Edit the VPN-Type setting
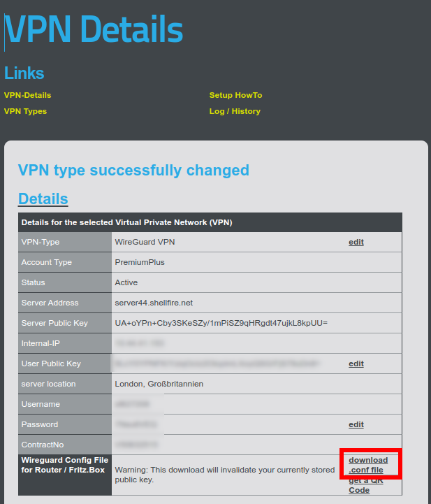Screen dimensions: 431x504 tap(356, 242)
